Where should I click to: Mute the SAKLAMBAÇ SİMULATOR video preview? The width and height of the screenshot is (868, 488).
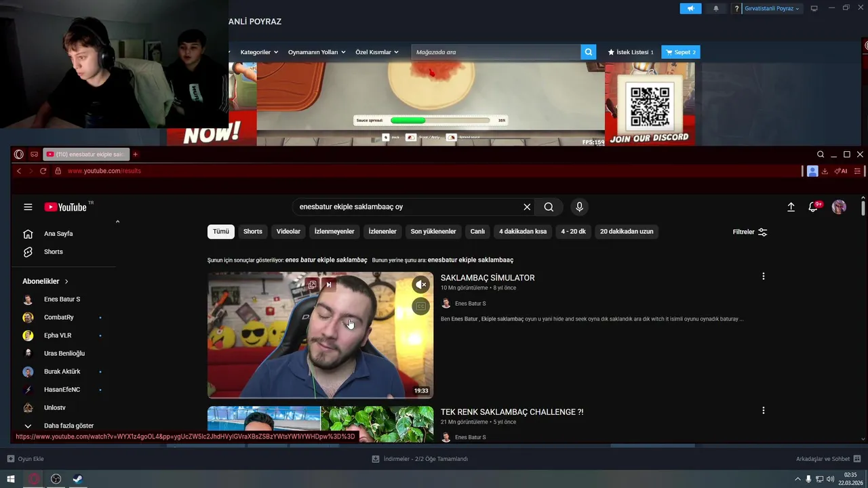point(421,285)
